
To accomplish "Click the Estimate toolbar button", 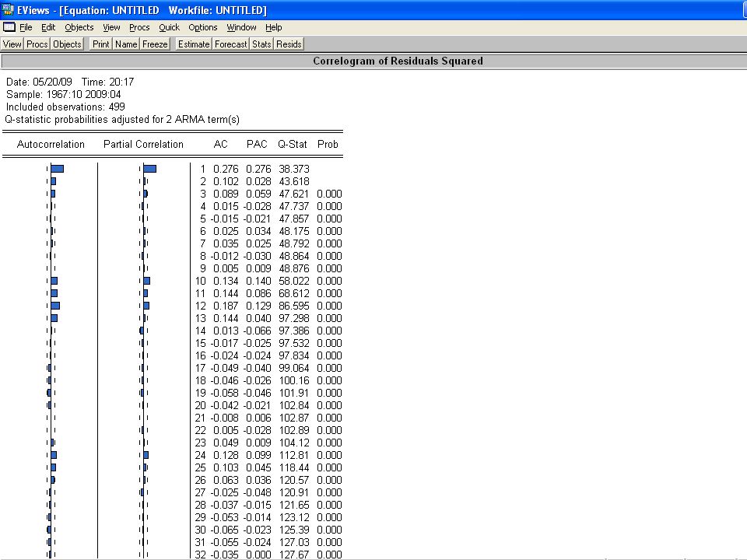I will click(x=194, y=44).
